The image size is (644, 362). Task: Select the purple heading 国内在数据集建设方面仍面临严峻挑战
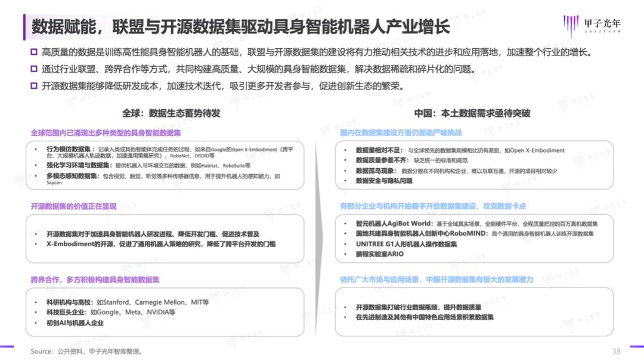(x=401, y=132)
